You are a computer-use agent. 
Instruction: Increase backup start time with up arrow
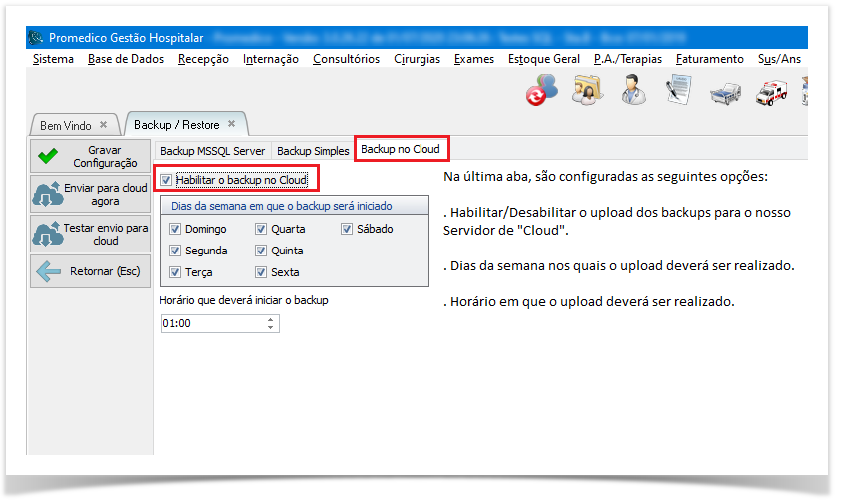(x=270, y=319)
